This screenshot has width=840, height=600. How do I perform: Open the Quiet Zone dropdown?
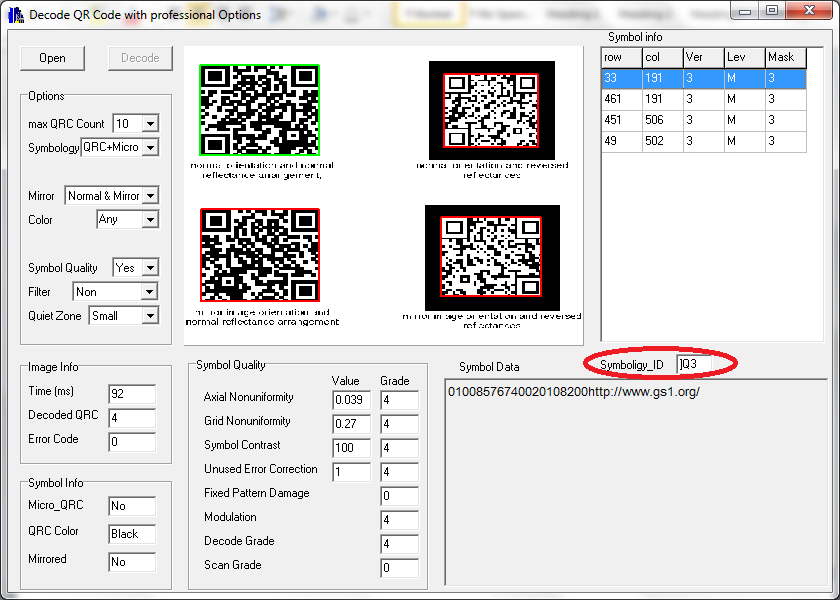(151, 316)
